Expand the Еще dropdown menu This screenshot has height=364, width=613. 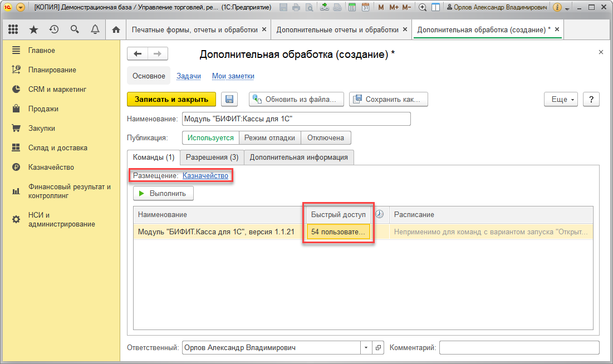pyautogui.click(x=561, y=99)
